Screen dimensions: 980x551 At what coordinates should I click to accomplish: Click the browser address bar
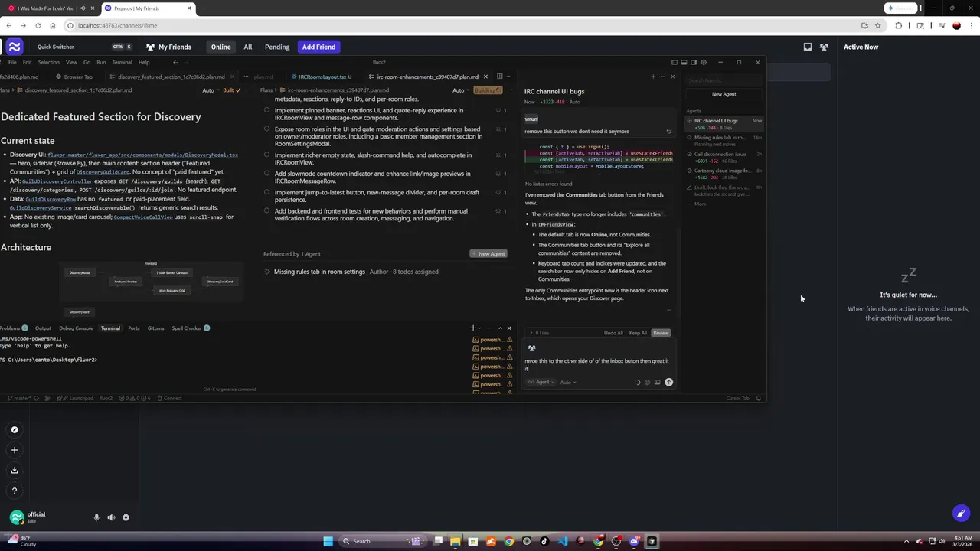(463, 25)
